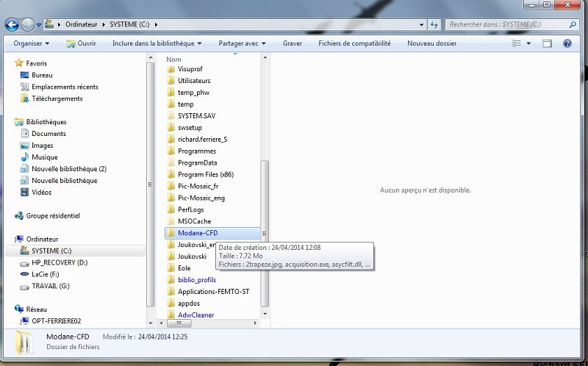Image resolution: width=588 pixels, height=366 pixels.
Task: Open Téléchargements in Favoris
Action: tap(57, 98)
